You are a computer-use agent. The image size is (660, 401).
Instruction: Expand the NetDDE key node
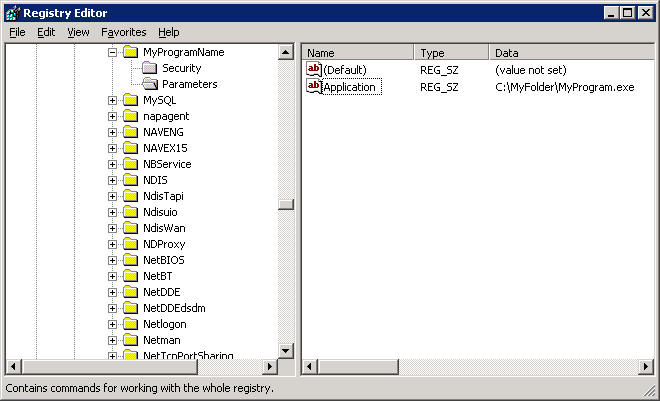point(113,292)
